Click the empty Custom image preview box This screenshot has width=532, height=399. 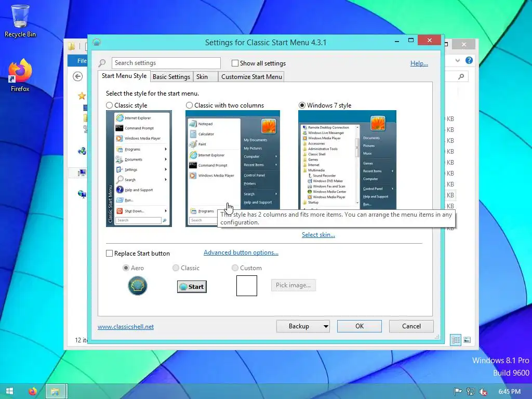tap(247, 286)
